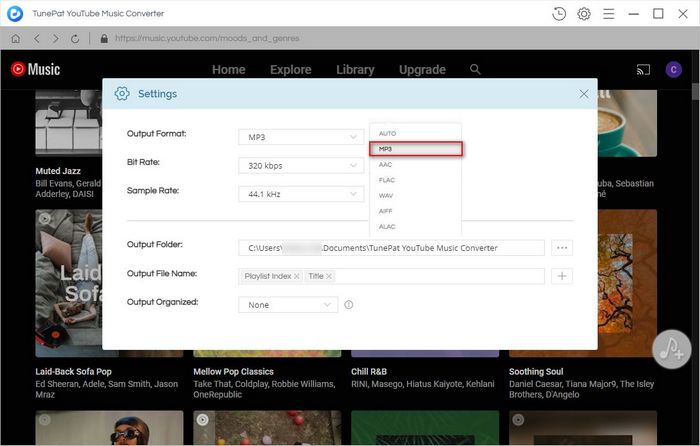Click the Output Organized label
The width and height of the screenshot is (700, 446).
coord(162,302)
